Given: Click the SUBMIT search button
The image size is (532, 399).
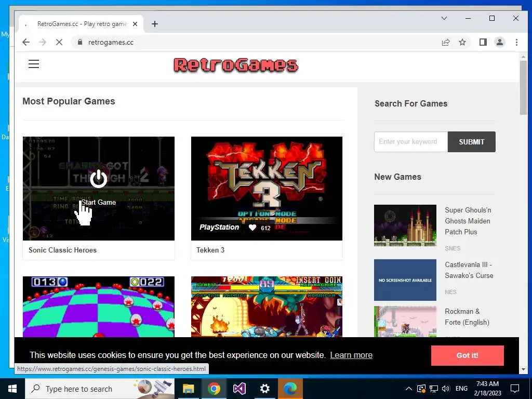Looking at the screenshot, I should click(472, 142).
